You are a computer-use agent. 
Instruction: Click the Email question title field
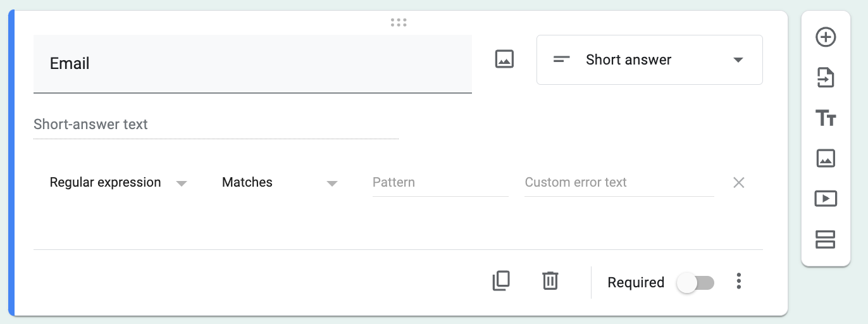(x=252, y=64)
